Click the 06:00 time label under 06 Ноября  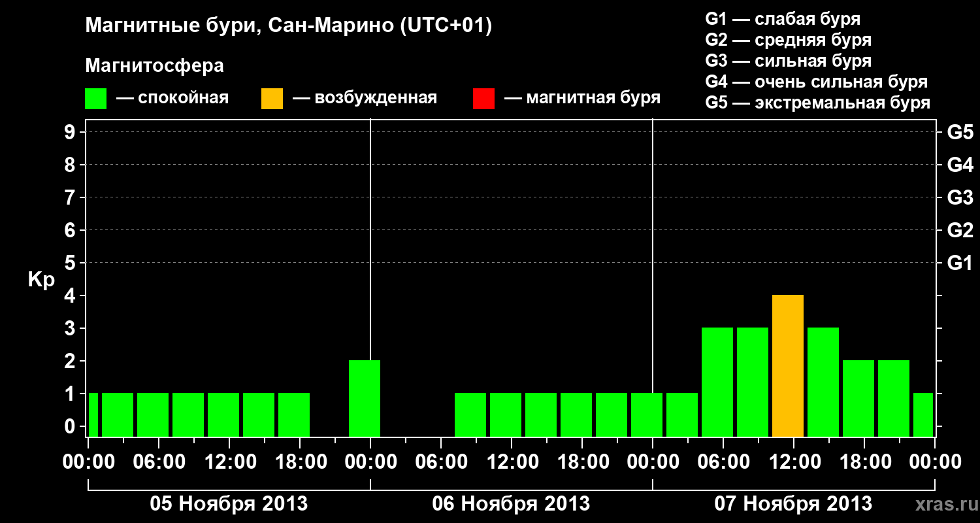(x=441, y=462)
